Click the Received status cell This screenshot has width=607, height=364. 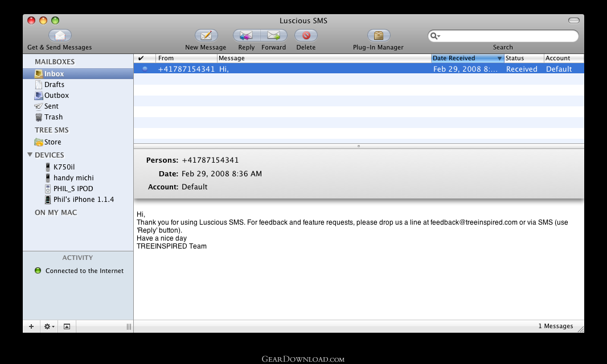click(x=522, y=69)
